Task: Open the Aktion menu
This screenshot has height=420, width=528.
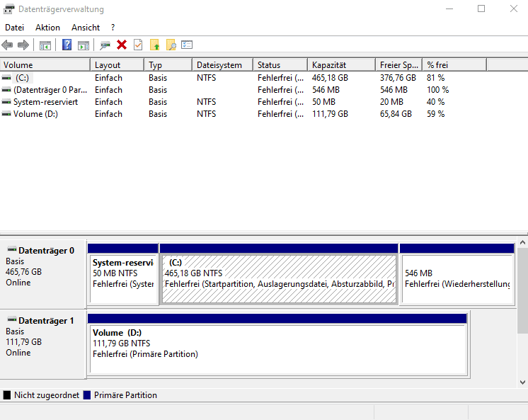Action: pos(48,28)
